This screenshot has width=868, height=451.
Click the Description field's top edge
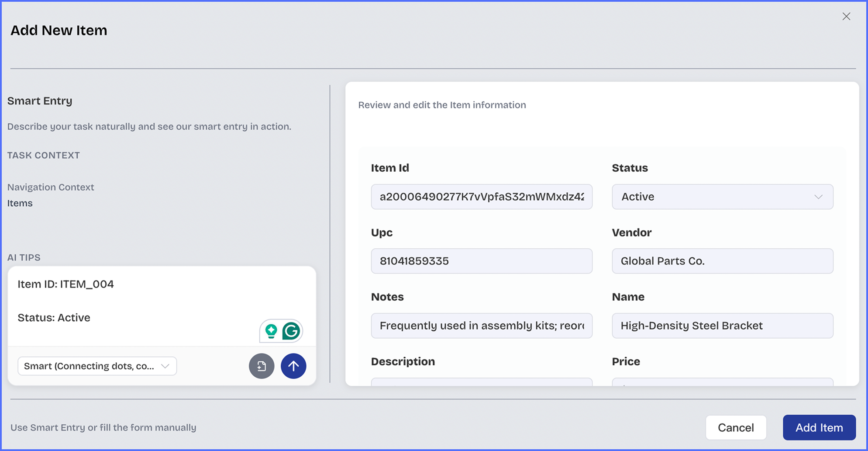[481, 382]
